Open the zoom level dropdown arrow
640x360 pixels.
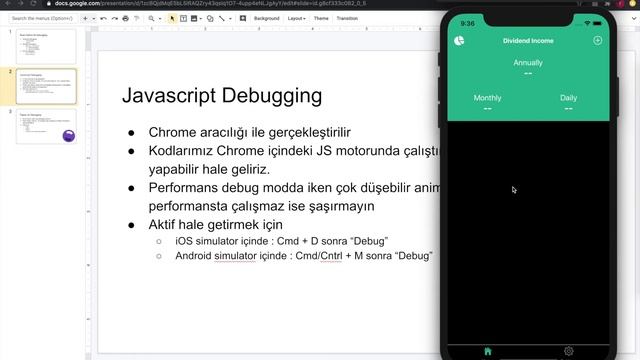160,18
